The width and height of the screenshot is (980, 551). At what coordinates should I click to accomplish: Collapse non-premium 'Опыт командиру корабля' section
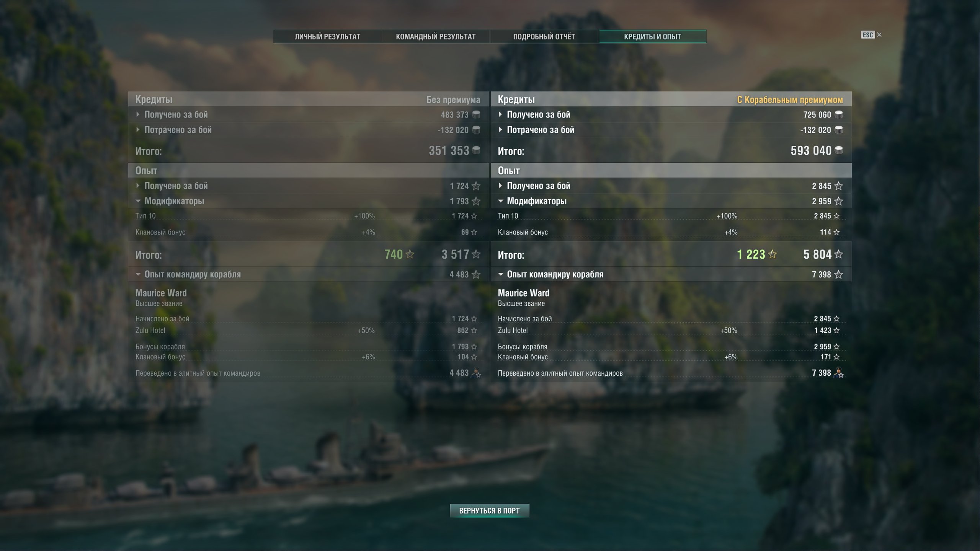coord(309,274)
